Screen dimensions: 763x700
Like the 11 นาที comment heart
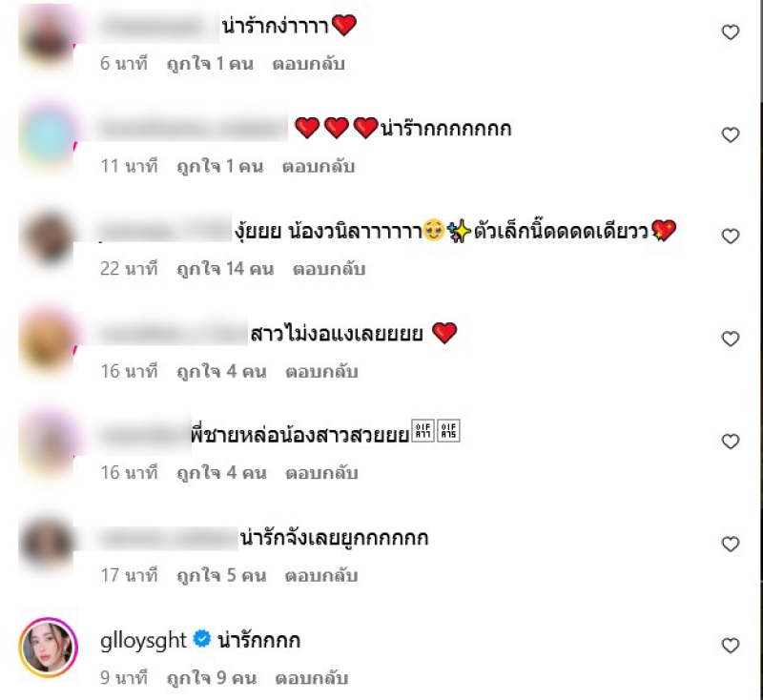pyautogui.click(x=730, y=134)
